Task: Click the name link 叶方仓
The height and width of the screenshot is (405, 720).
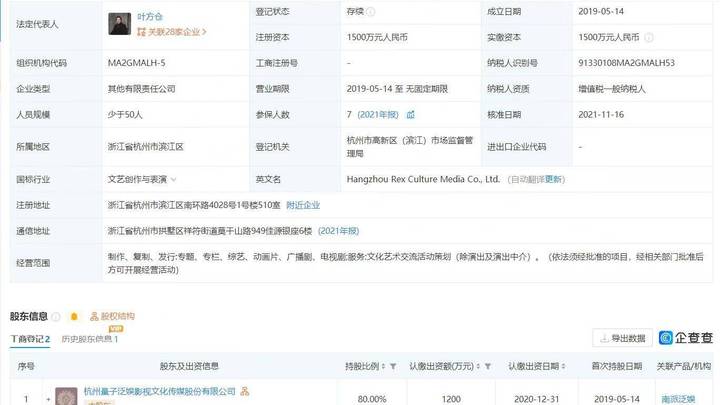Action: click(150, 17)
